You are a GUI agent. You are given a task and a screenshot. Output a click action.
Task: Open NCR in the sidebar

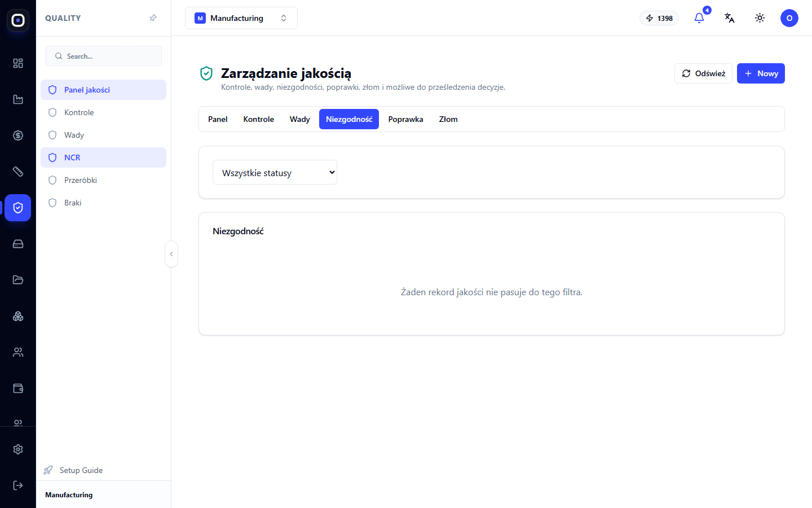pos(103,157)
